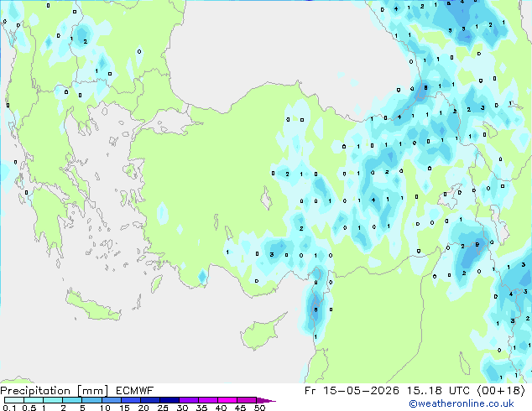Click the 0.5–1 mm legend color box
Image resolution: width=532 pixels, height=411 pixels.
[x=34, y=400]
